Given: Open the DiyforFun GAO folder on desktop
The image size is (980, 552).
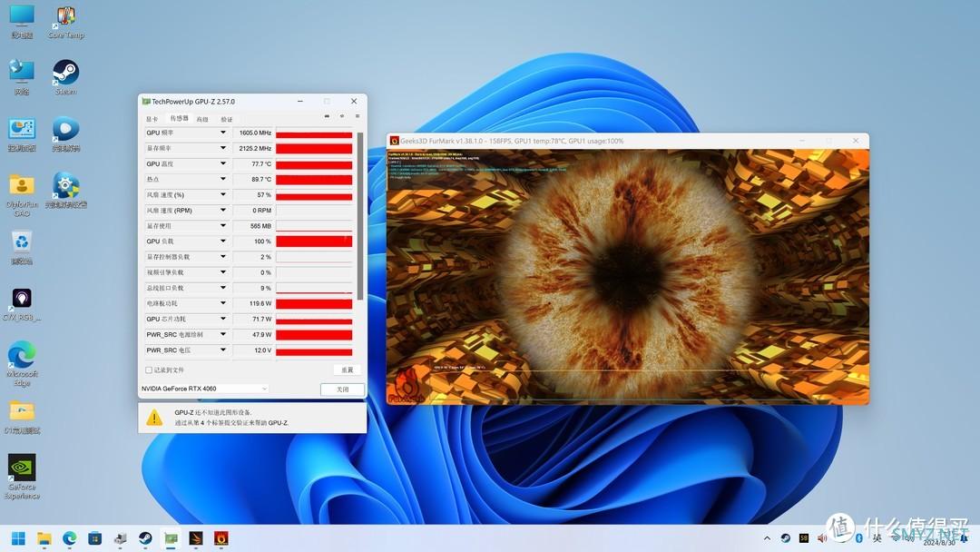Looking at the screenshot, I should click(x=22, y=195).
